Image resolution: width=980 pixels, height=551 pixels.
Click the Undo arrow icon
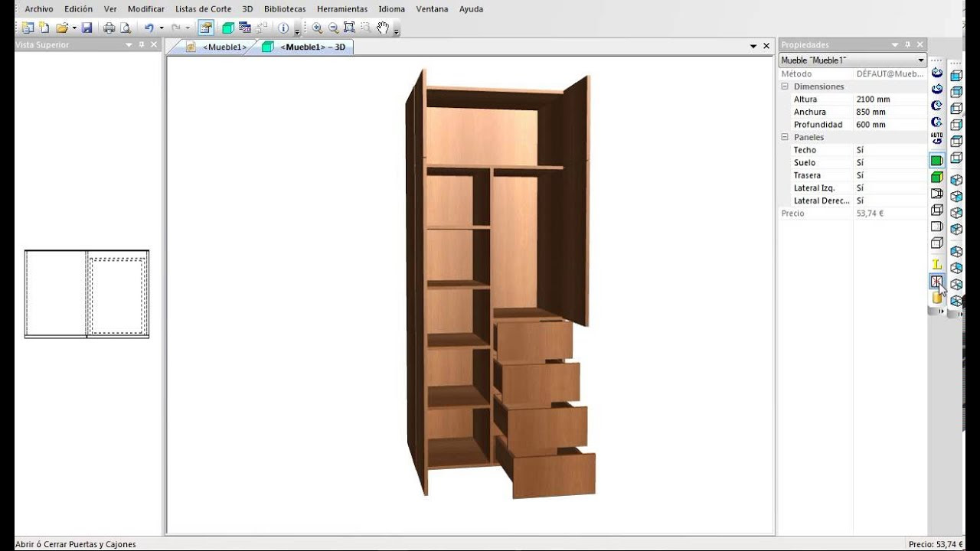click(149, 28)
